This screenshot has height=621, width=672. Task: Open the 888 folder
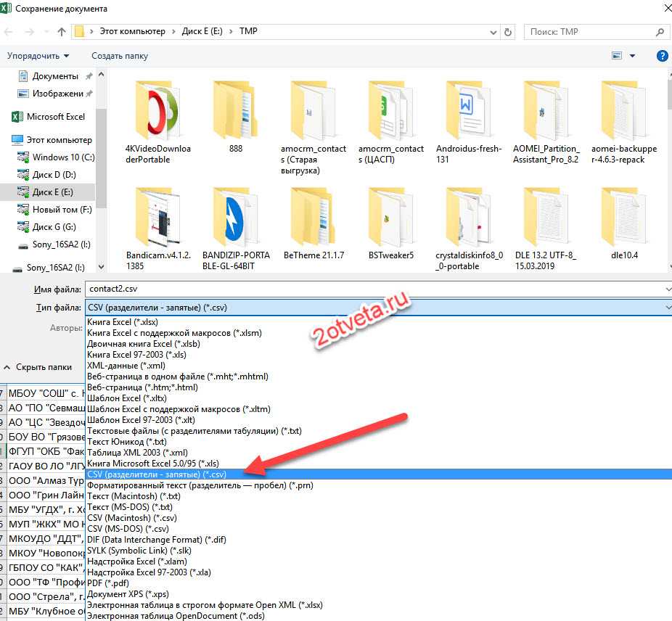click(236, 117)
